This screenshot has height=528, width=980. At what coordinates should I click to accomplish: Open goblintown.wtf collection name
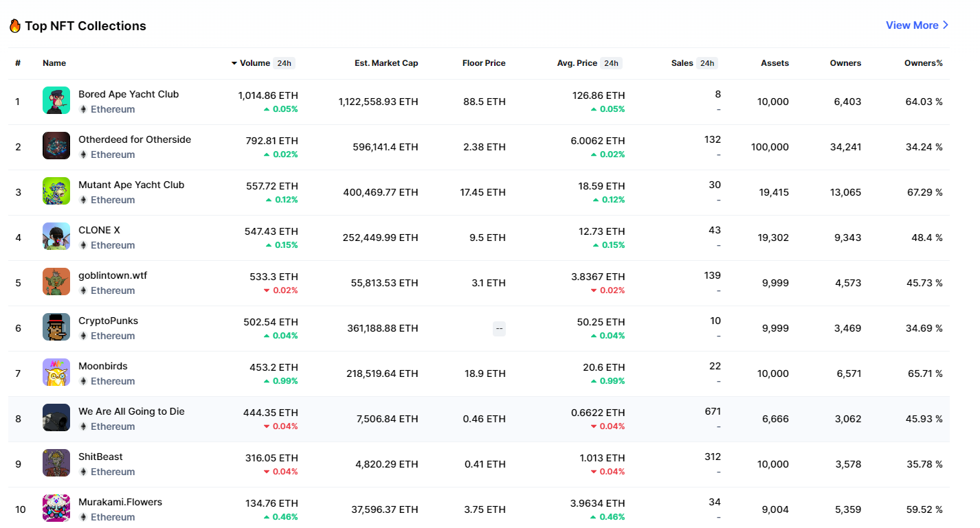pyautogui.click(x=113, y=275)
